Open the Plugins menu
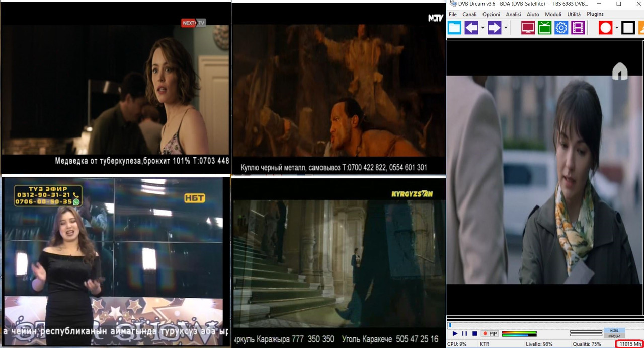Screen dimensions: 644x348 (595, 14)
